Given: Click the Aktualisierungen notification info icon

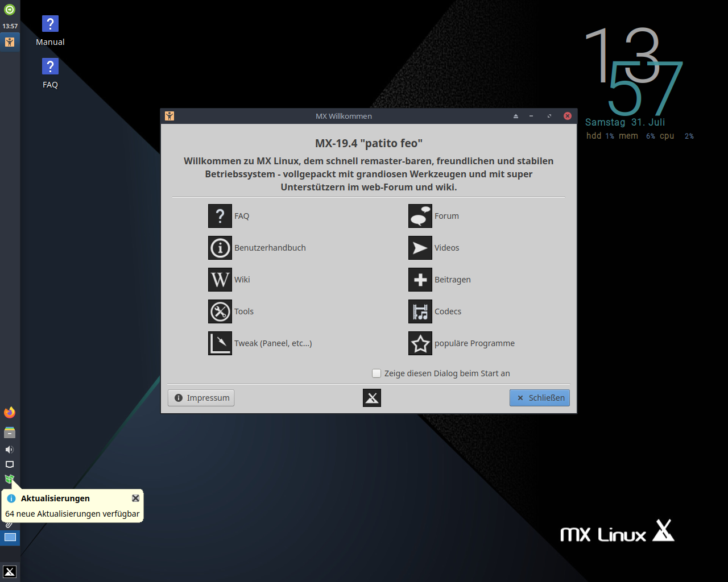Looking at the screenshot, I should click(11, 498).
